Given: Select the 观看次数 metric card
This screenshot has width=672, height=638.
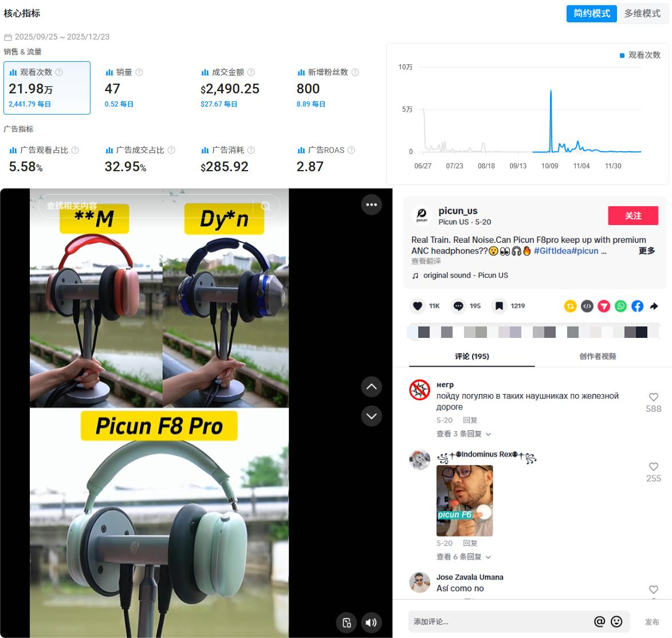Looking at the screenshot, I should (x=47, y=88).
